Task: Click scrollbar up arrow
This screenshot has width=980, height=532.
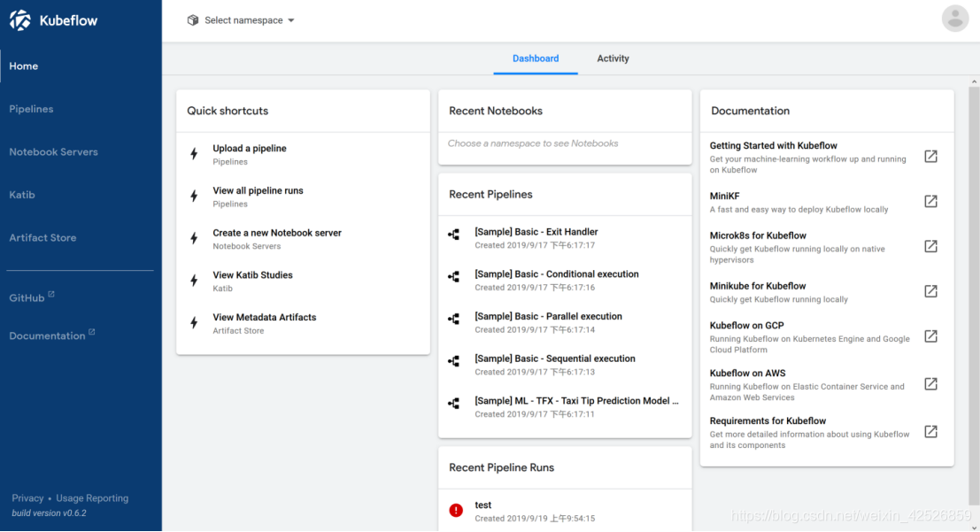Action: pyautogui.click(x=974, y=82)
